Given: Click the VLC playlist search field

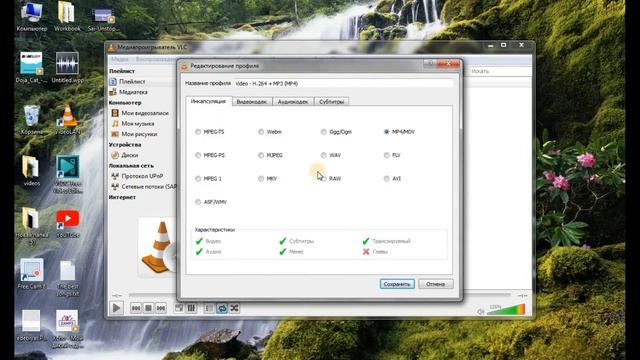Looking at the screenshot, I should [x=500, y=71].
